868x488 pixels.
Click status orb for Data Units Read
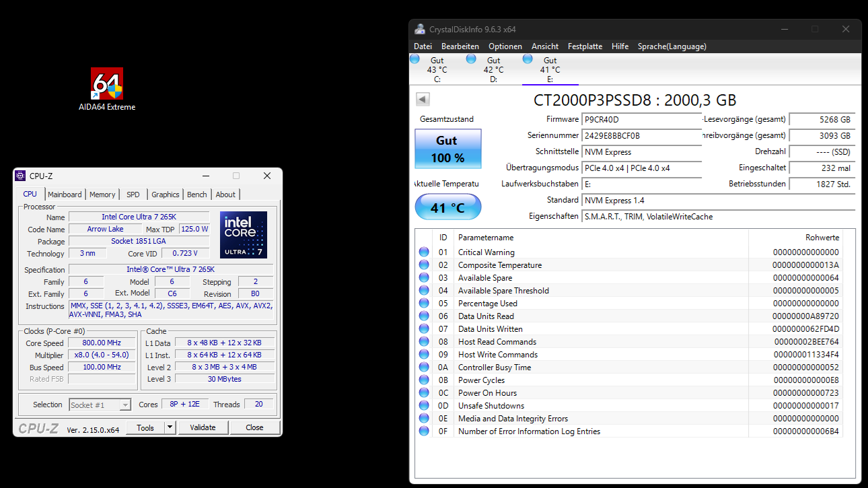424,316
